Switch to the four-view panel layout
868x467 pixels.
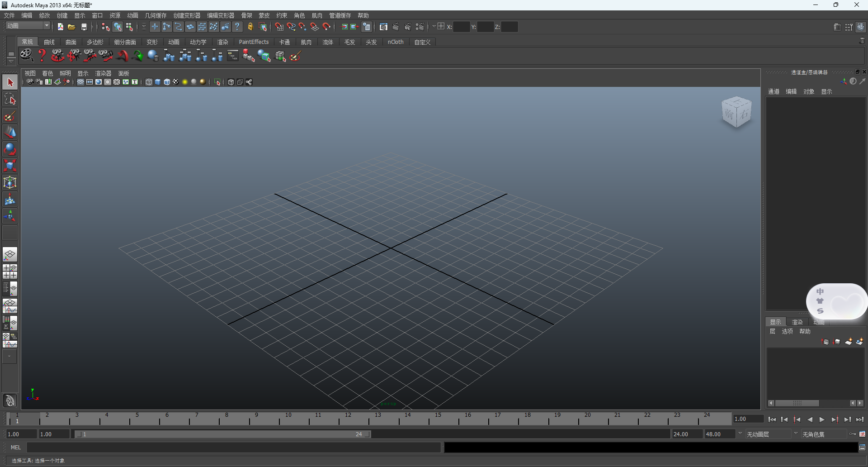[x=10, y=271]
